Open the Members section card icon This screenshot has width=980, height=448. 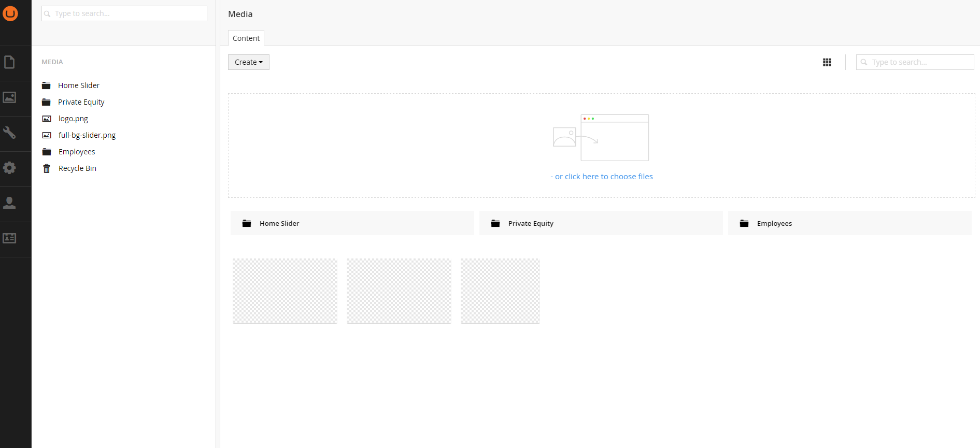point(9,238)
